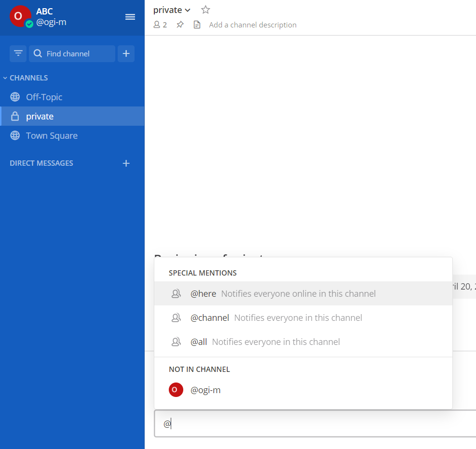Open the Off-Topic channel
Viewport: 476px width, 449px height.
[x=72, y=97]
